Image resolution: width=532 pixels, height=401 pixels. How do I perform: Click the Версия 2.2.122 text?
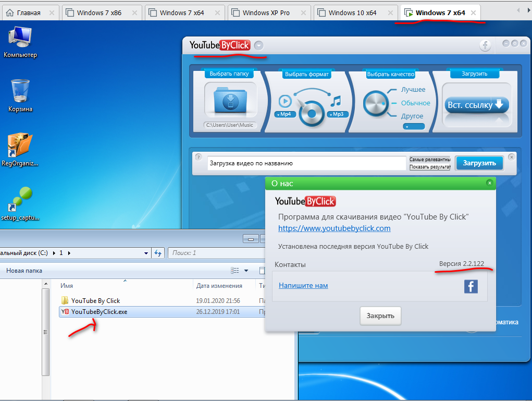pos(462,264)
